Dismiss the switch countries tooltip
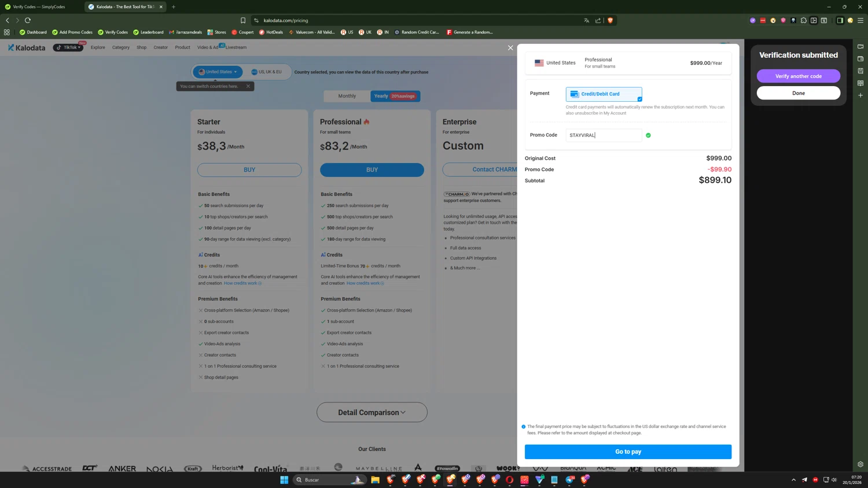The image size is (868, 488). pos(248,86)
